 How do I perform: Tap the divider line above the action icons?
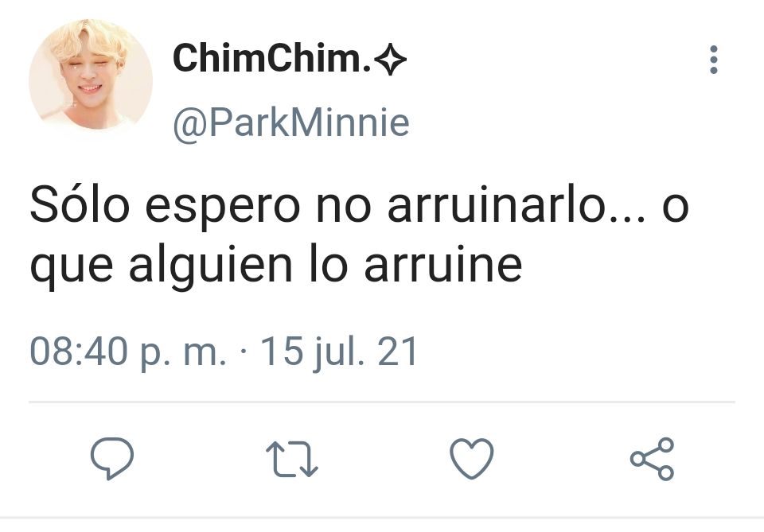pos(381,402)
